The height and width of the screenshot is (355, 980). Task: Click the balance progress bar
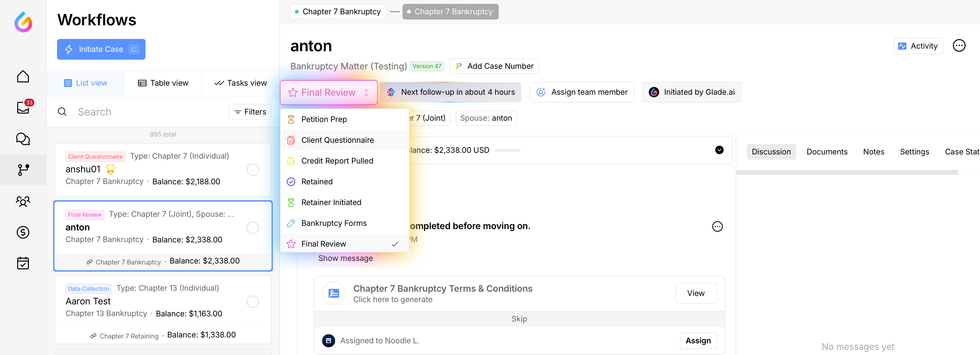point(507,151)
